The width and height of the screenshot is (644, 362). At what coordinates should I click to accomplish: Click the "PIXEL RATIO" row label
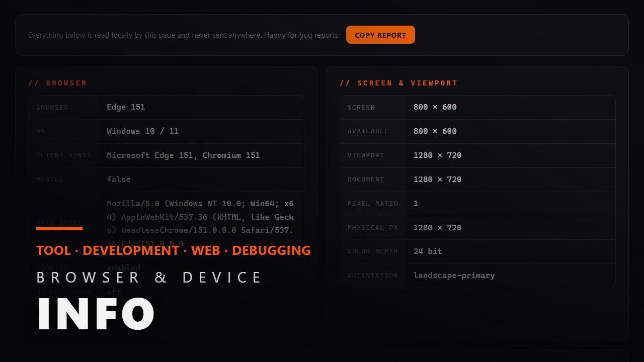tap(373, 204)
